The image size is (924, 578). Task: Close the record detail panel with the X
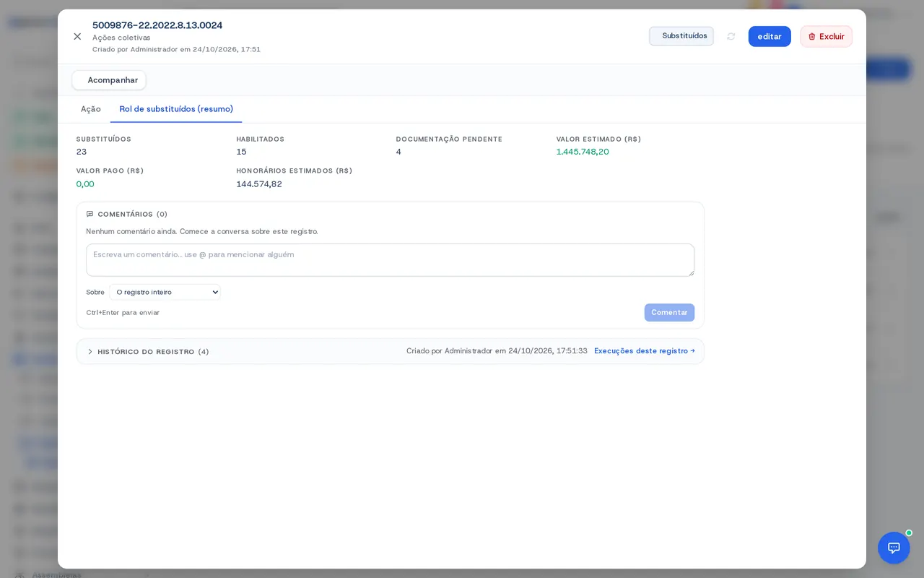click(x=77, y=36)
